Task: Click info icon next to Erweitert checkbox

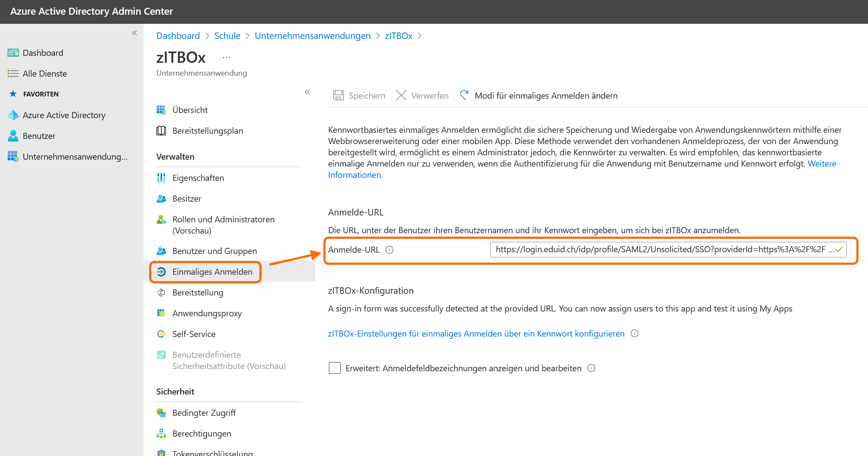Action: (x=591, y=368)
